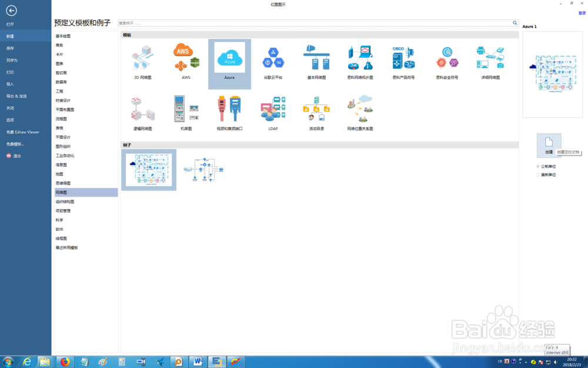Click 另存为 in the left menu
This screenshot has width=588, height=368.
click(x=12, y=60)
